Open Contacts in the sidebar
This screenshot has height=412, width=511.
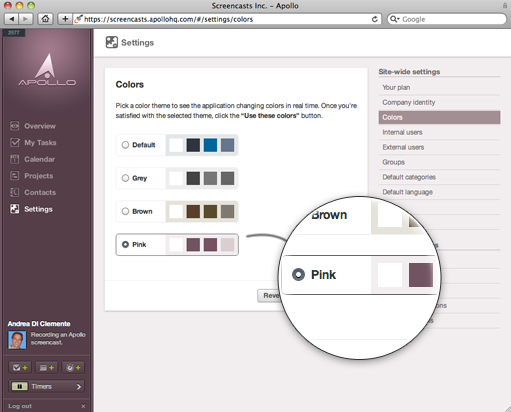click(x=40, y=192)
